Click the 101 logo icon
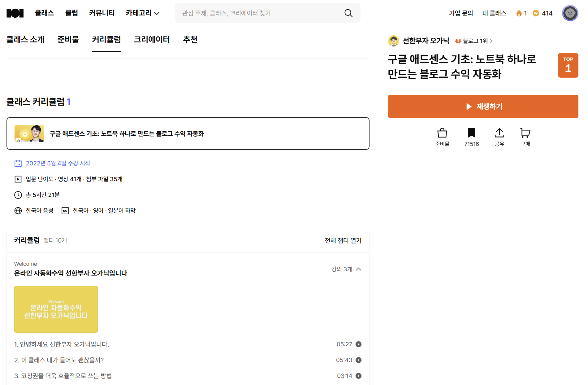Image resolution: width=588 pixels, height=385 pixels. [15, 13]
